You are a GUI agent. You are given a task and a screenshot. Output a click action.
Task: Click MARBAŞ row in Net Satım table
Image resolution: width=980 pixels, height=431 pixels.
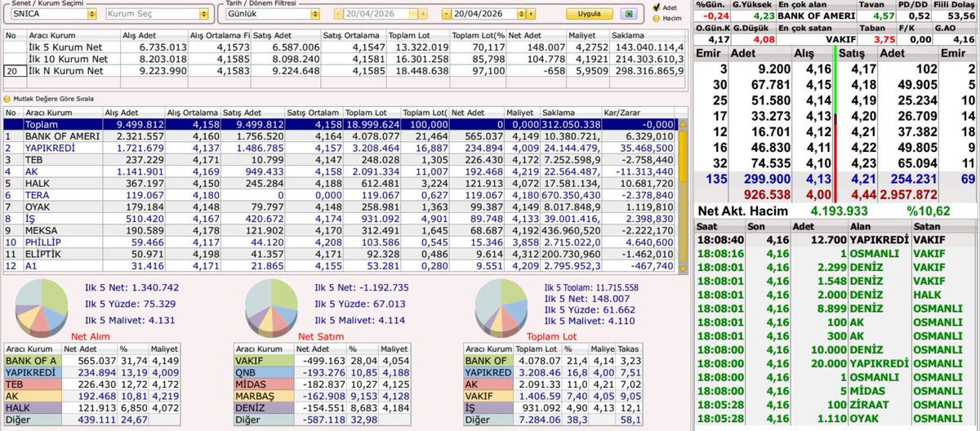coord(321,396)
